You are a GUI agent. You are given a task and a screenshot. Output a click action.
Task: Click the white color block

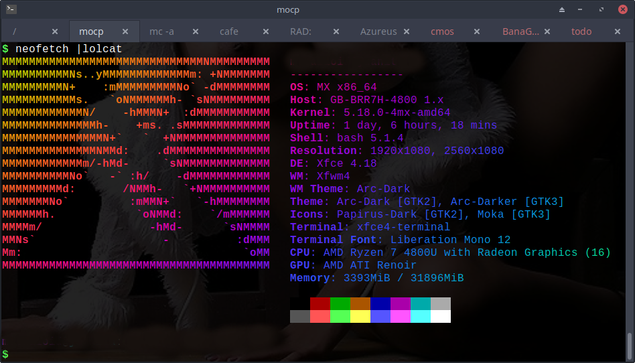coord(441,316)
